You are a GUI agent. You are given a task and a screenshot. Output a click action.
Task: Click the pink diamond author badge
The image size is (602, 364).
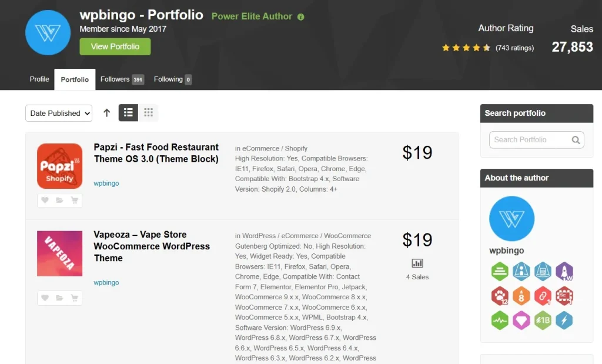click(521, 320)
